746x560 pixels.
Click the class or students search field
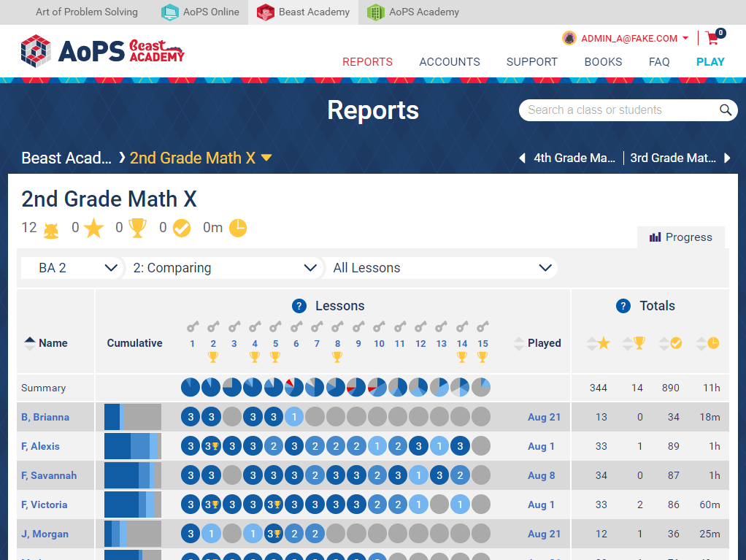pyautogui.click(x=620, y=110)
